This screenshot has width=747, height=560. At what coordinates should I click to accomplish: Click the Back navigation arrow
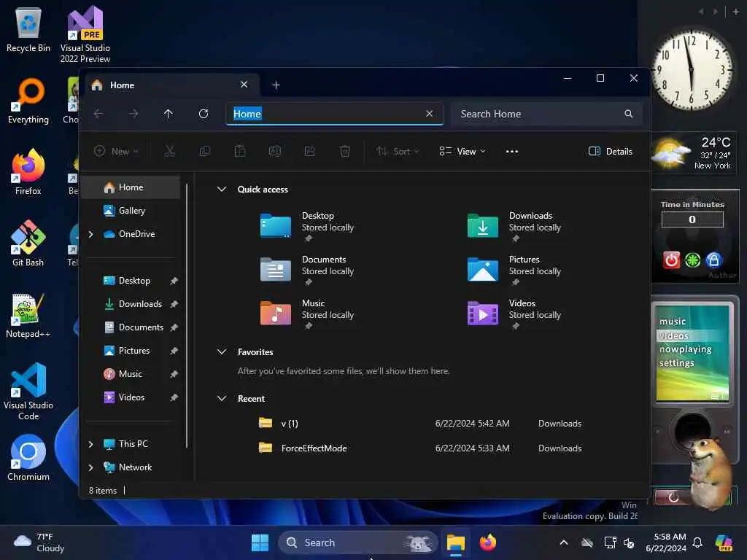pos(98,114)
